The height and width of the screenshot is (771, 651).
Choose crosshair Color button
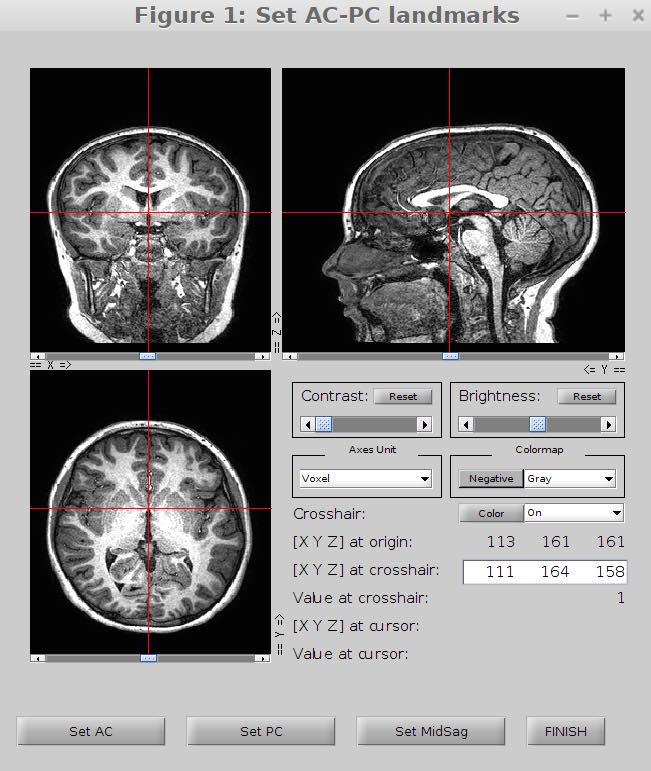pyautogui.click(x=491, y=513)
